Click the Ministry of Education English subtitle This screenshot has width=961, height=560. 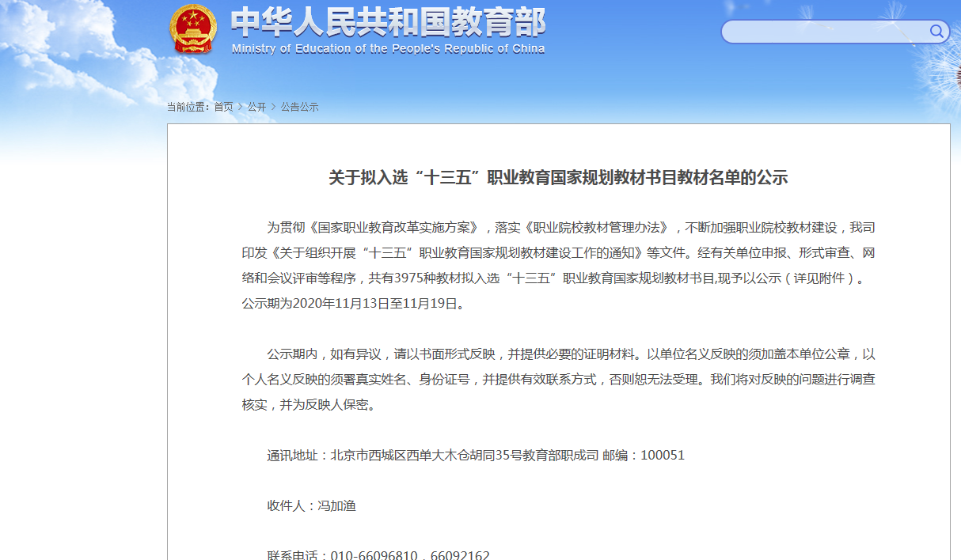(388, 49)
